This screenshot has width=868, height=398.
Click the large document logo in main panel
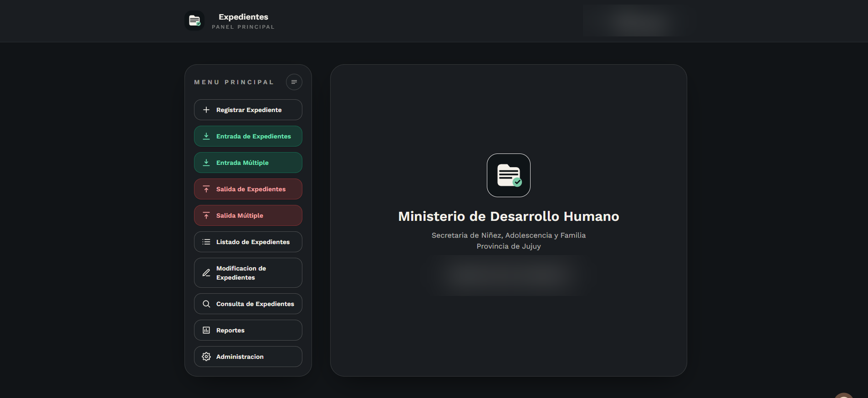click(x=509, y=175)
